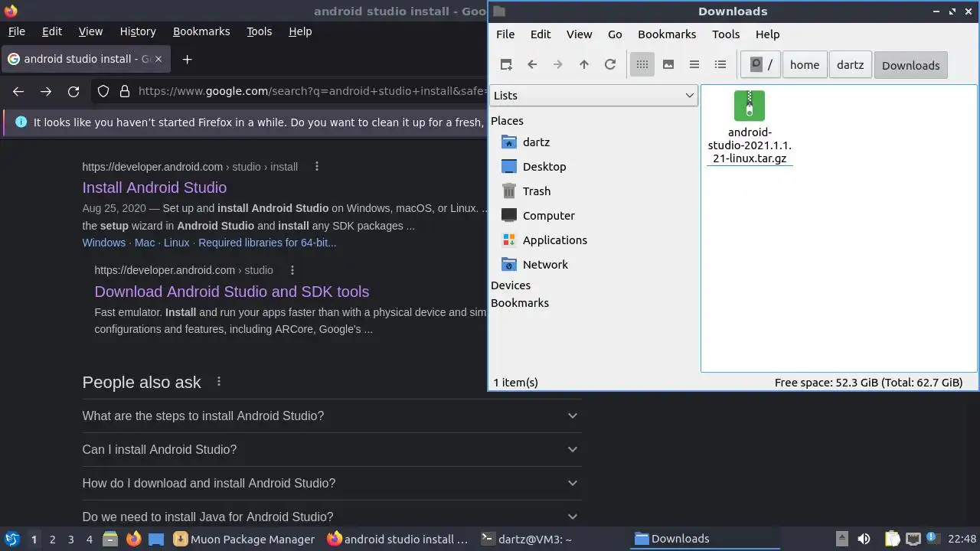Open the Mac sitelink
The width and height of the screenshot is (980, 551).
145,243
